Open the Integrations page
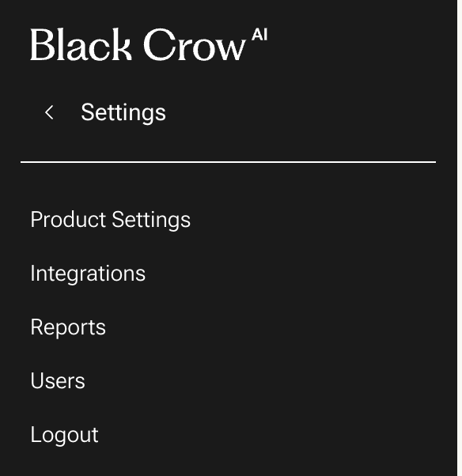 click(88, 274)
